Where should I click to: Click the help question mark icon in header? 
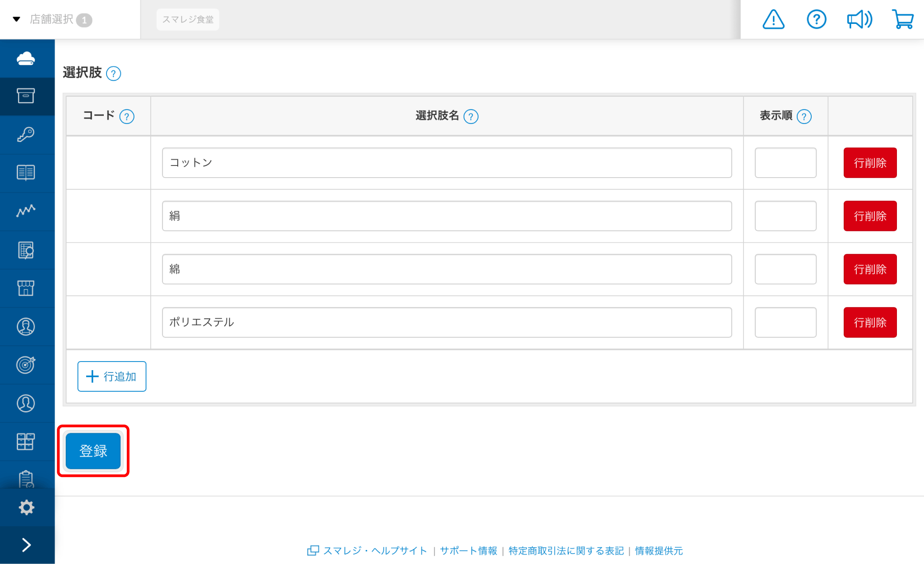pos(816,19)
